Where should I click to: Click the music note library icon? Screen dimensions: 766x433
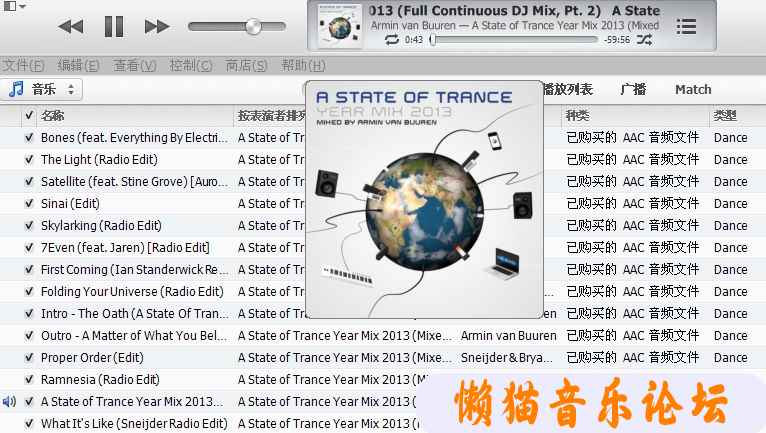coord(16,89)
